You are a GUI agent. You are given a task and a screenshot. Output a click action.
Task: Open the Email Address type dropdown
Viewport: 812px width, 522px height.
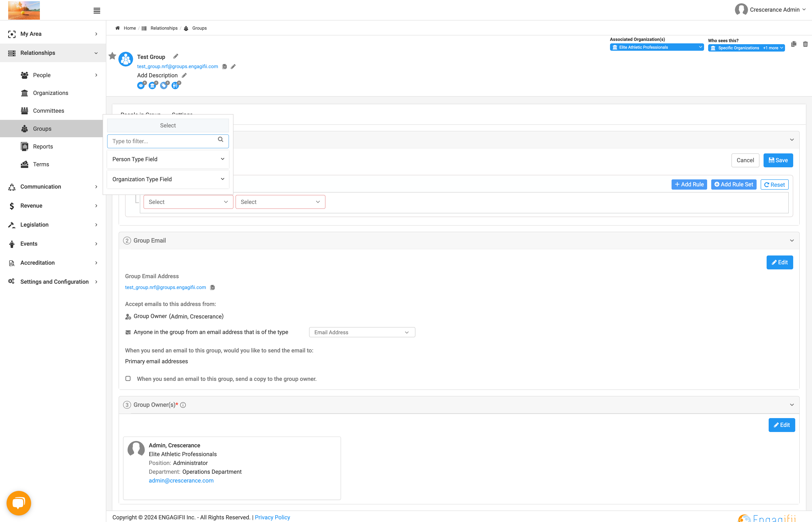pos(362,332)
